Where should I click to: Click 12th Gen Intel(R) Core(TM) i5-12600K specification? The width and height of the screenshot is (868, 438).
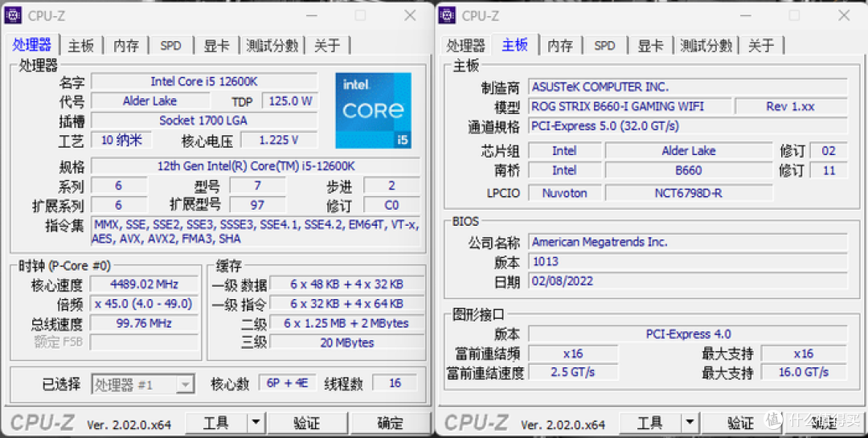pos(256,166)
